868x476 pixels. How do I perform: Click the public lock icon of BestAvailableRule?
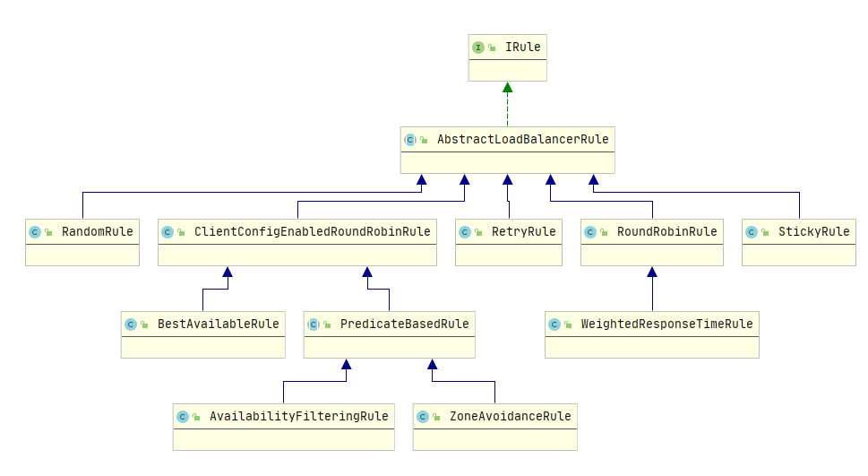[x=144, y=325]
